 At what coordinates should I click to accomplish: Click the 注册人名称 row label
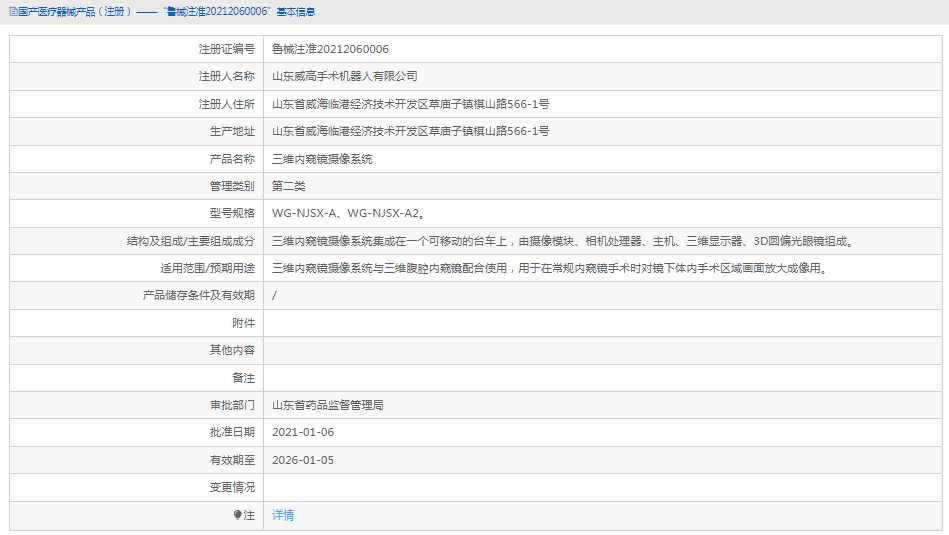coord(227,76)
